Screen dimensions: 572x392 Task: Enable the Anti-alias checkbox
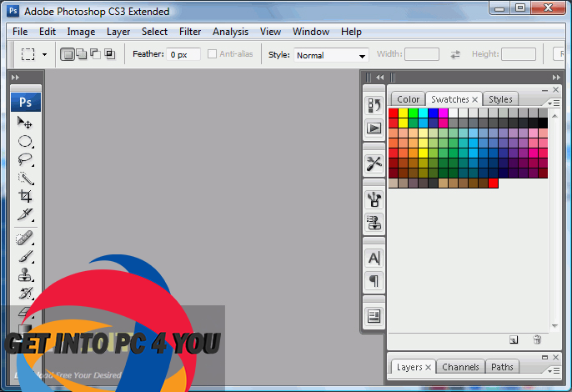point(212,54)
